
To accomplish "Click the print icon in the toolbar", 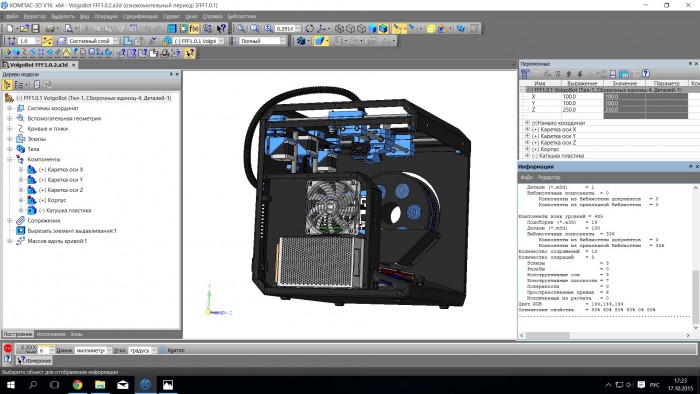I will click(50, 29).
